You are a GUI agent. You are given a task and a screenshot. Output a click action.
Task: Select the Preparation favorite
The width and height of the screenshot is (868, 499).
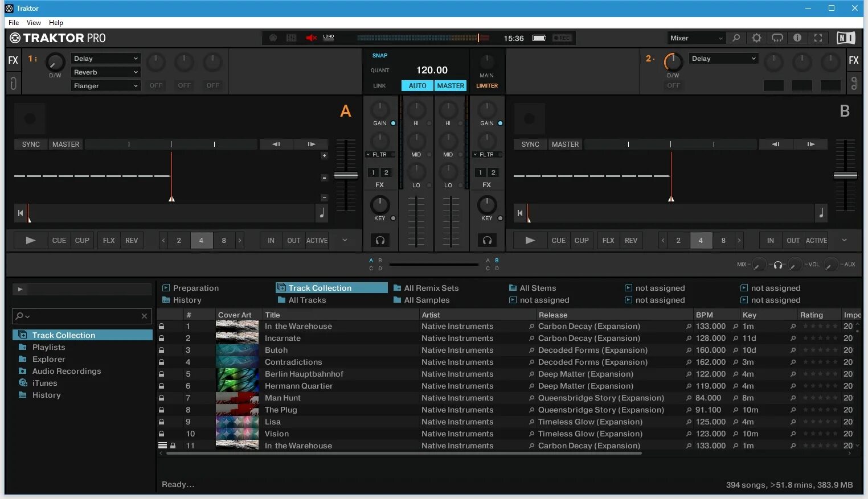[x=195, y=288]
